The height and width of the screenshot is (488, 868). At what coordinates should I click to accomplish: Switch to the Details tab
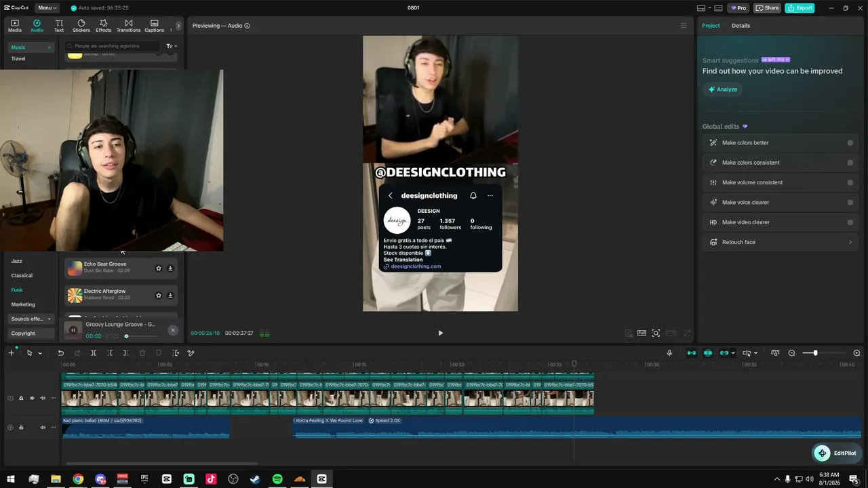pyautogui.click(x=741, y=26)
